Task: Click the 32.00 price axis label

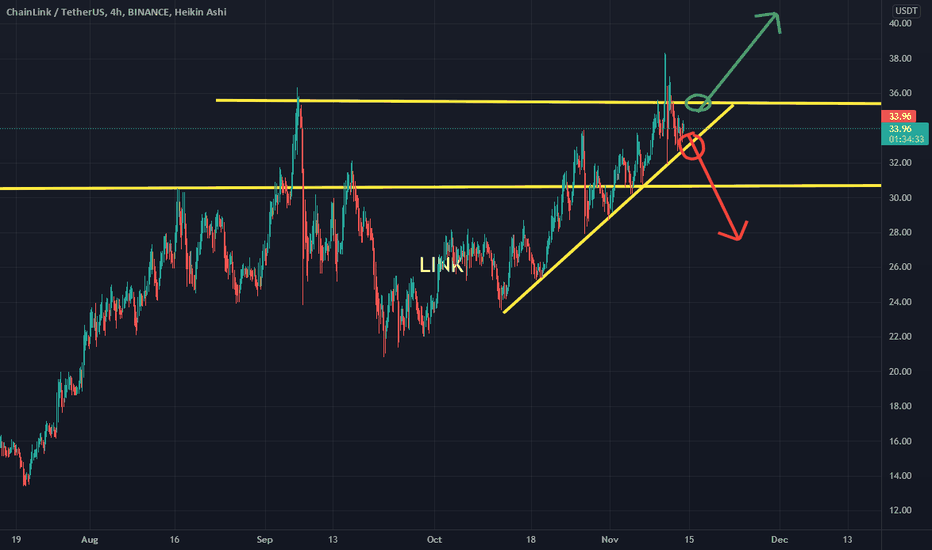Action: [900, 163]
